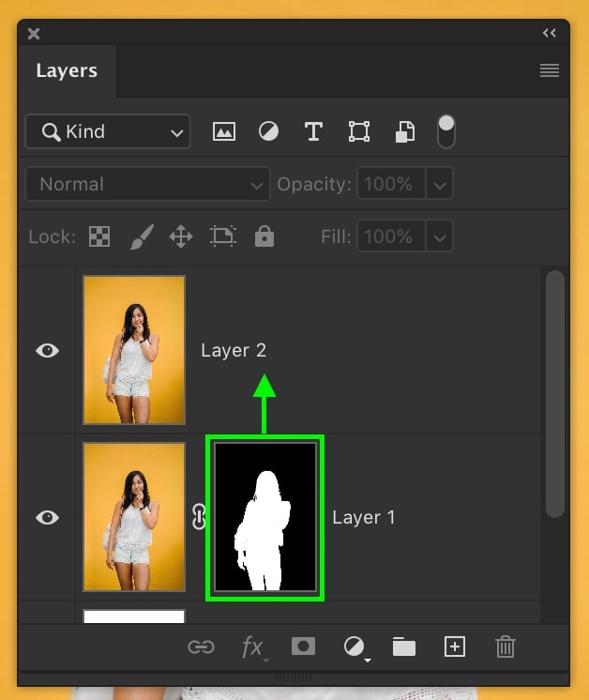The width and height of the screenshot is (589, 700).
Task: Hide Layer 2 with its eye icon
Action: [47, 350]
